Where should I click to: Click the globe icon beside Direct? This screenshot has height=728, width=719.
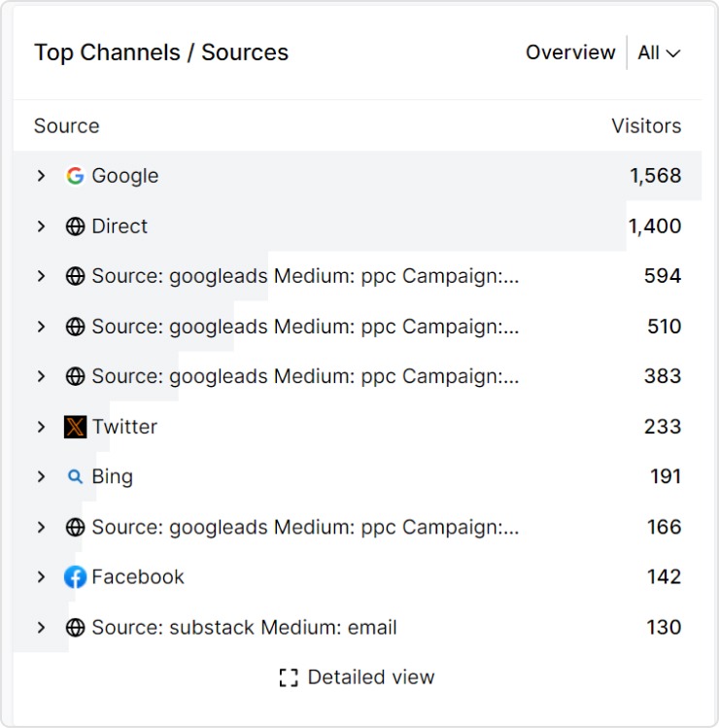pyautogui.click(x=75, y=226)
